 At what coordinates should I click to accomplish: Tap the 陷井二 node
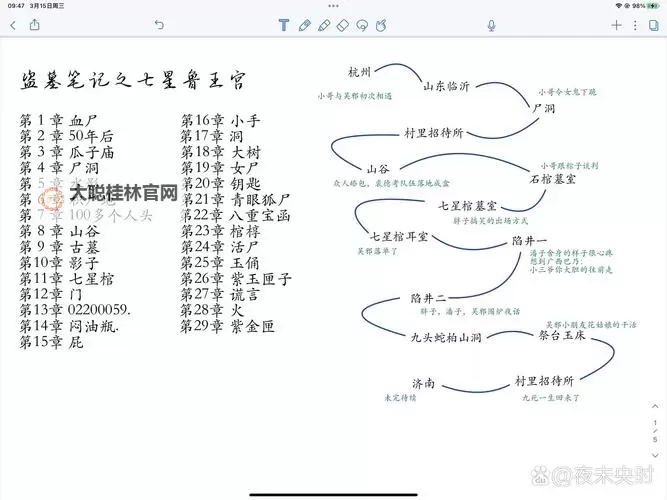[x=428, y=298]
